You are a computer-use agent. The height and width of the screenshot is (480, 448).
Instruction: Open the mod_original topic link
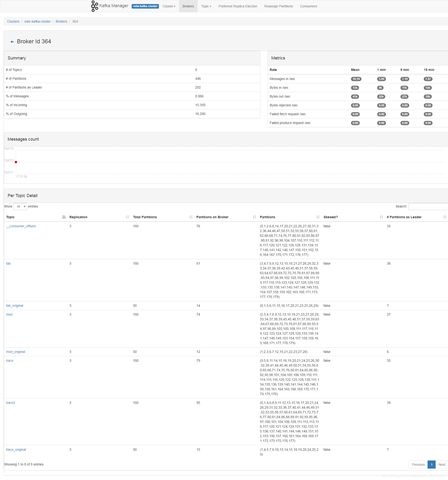tap(15, 352)
